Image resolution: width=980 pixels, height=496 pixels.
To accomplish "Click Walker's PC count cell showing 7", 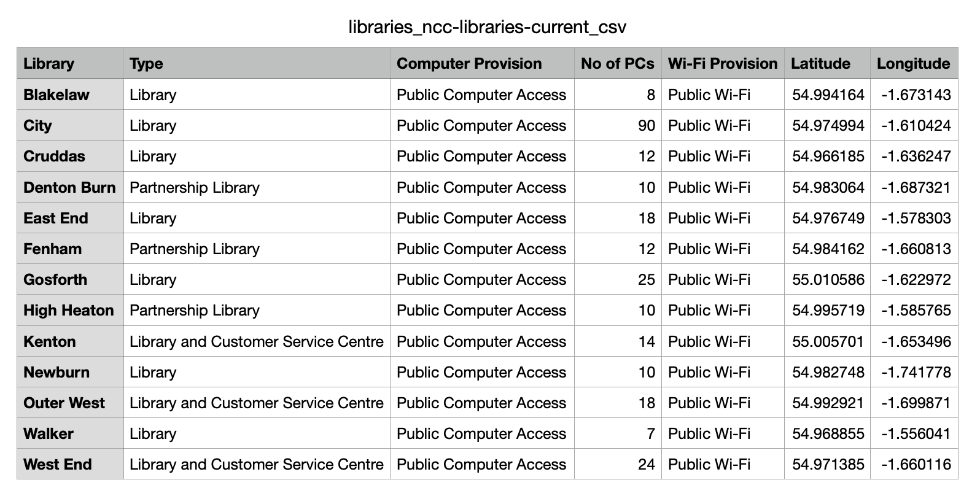I will click(x=618, y=433).
